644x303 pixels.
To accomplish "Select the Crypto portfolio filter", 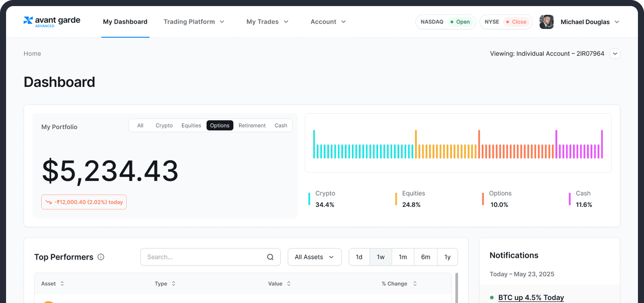I will coord(164,125).
